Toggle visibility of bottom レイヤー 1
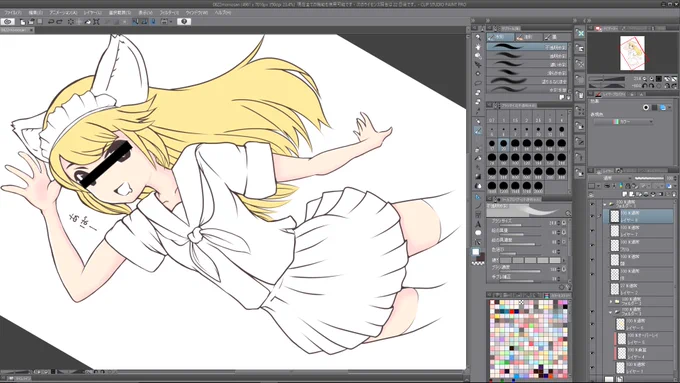The height and width of the screenshot is (383, 680). (592, 367)
